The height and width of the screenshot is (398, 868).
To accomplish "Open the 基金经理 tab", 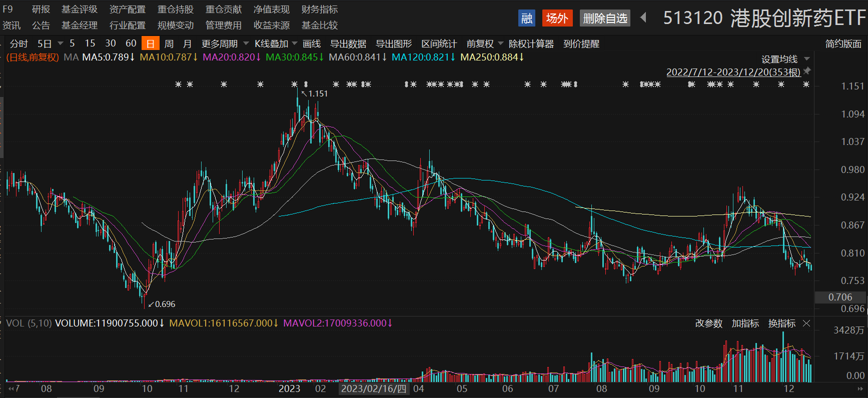I will (79, 25).
